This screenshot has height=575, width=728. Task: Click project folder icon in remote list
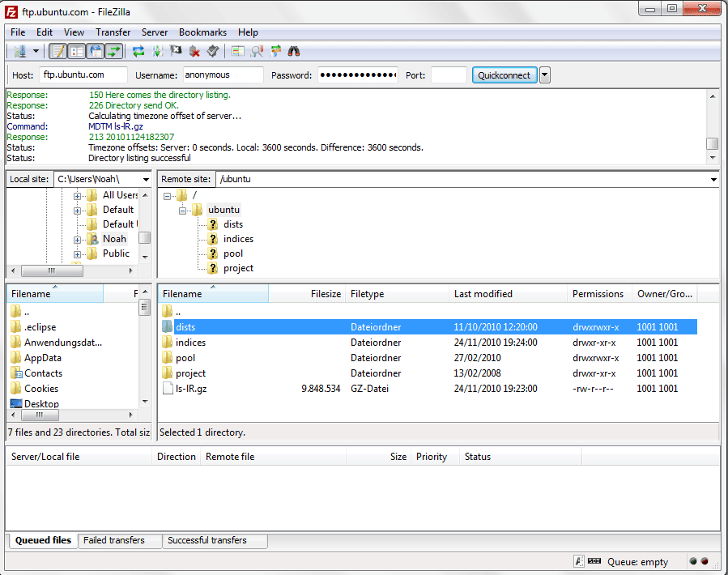click(167, 373)
